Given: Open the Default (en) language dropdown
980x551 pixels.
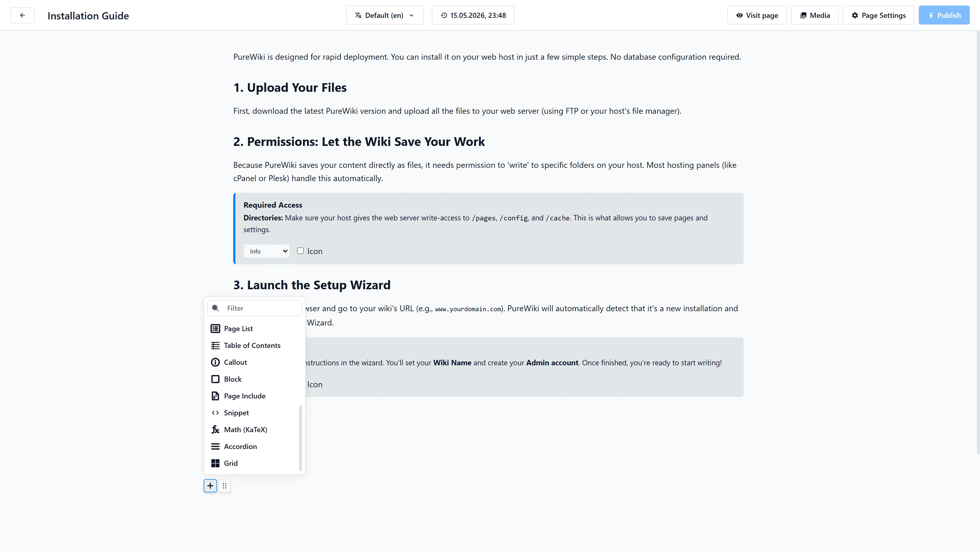Looking at the screenshot, I should pos(385,15).
